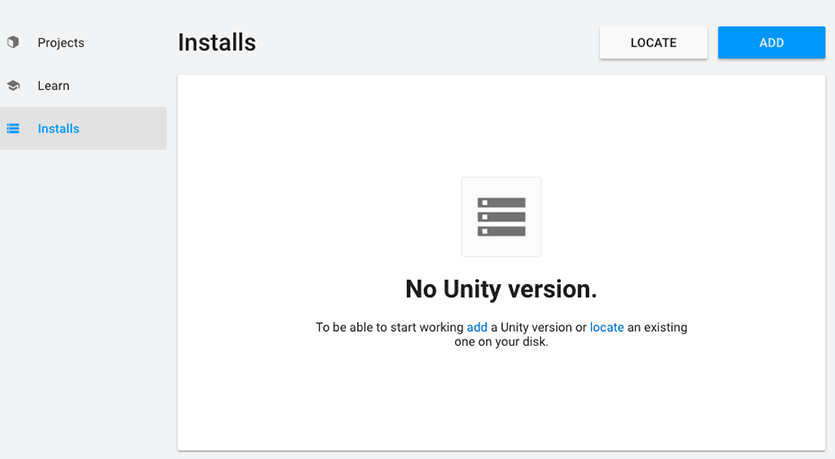
Task: Click the 'No Unity version.' heading
Action: point(501,289)
